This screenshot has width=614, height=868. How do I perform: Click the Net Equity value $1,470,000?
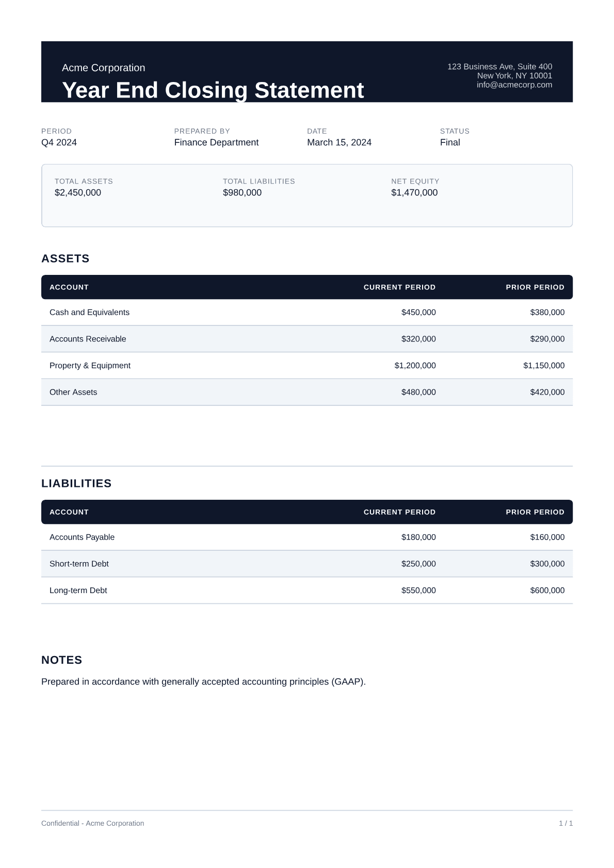click(414, 193)
